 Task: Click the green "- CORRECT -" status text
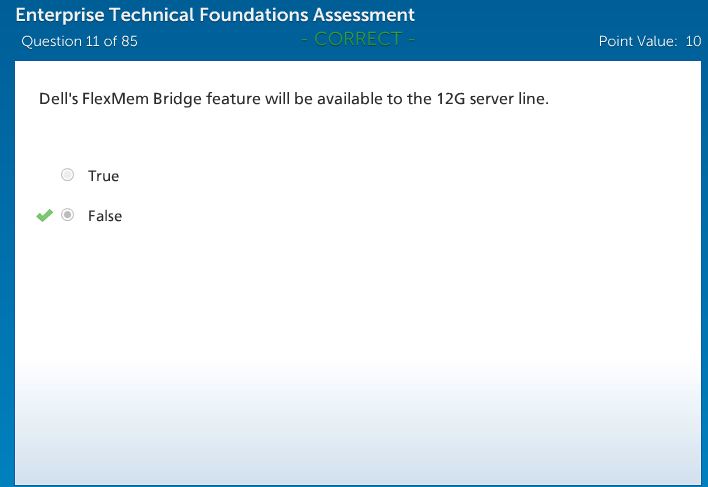click(357, 39)
